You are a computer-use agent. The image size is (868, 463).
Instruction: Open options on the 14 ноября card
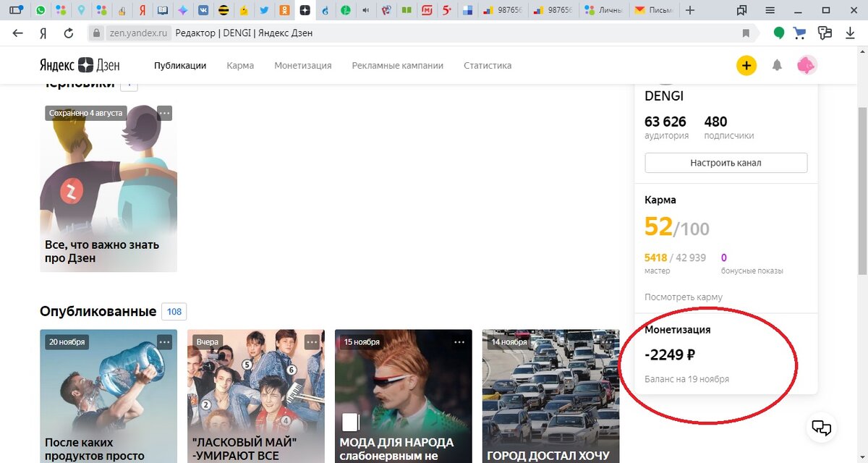(x=607, y=341)
